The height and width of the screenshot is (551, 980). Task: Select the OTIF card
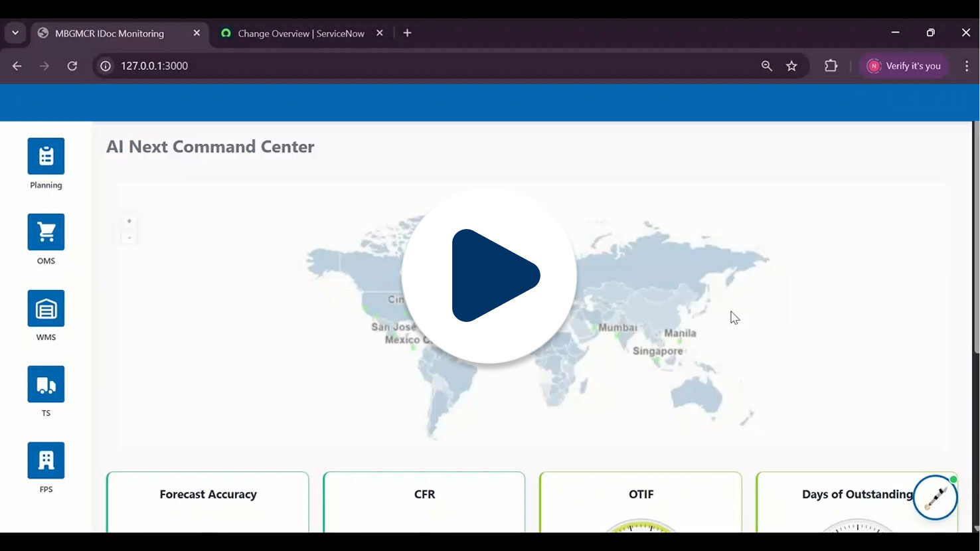coord(641,502)
